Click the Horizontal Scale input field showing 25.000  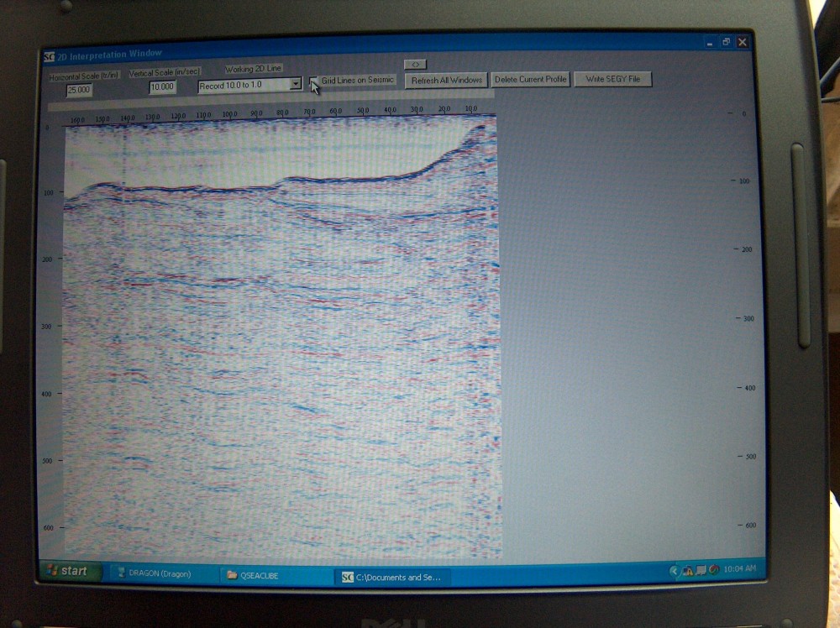coord(79,90)
